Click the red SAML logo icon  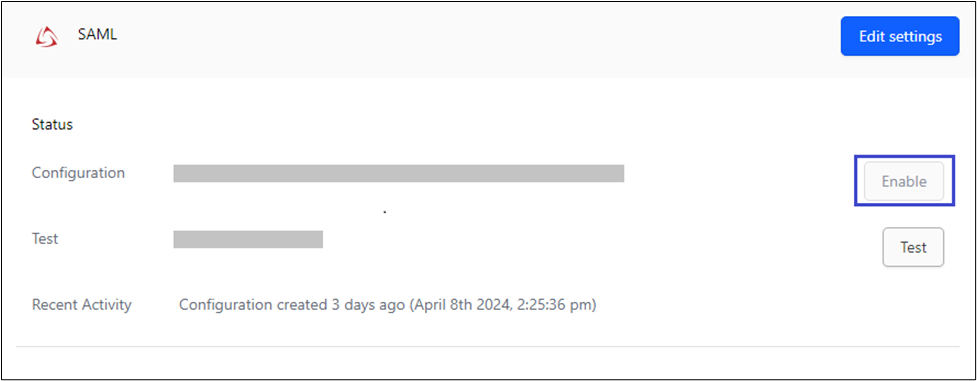tap(47, 37)
